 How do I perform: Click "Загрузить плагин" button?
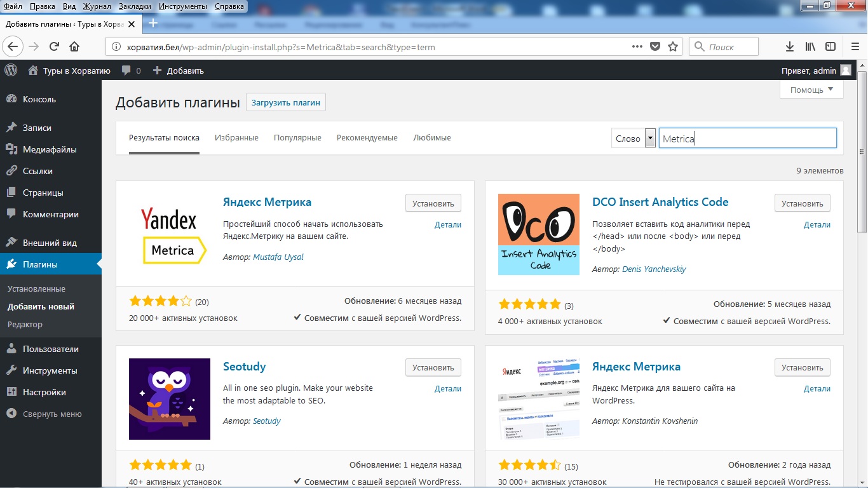[286, 102]
